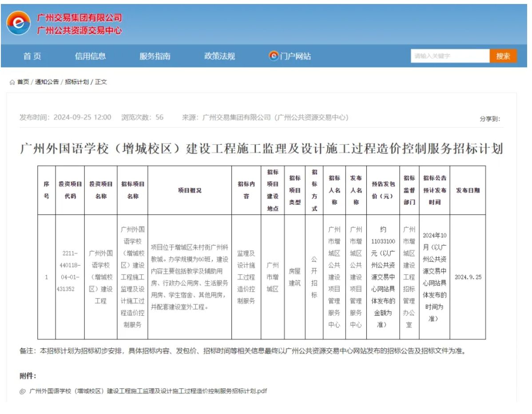Screen dimensions: 532x414
Task: Open the 政策法规 navigation menu item
Action: tap(219, 56)
